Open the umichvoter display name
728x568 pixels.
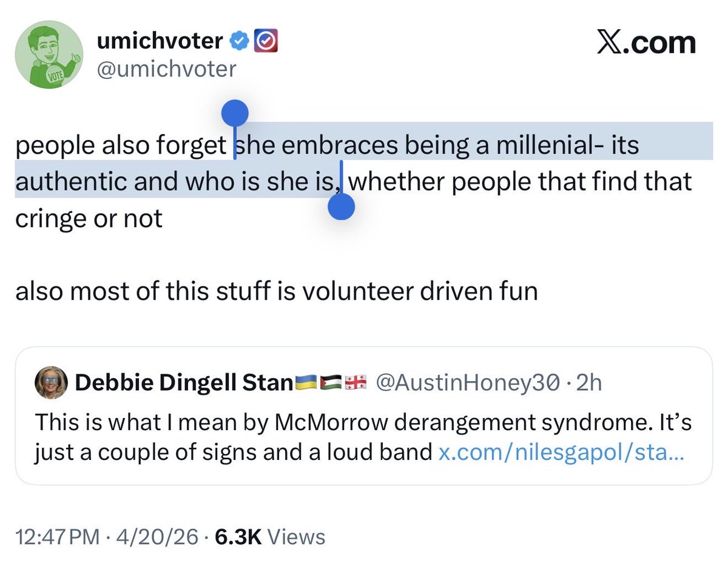click(160, 41)
